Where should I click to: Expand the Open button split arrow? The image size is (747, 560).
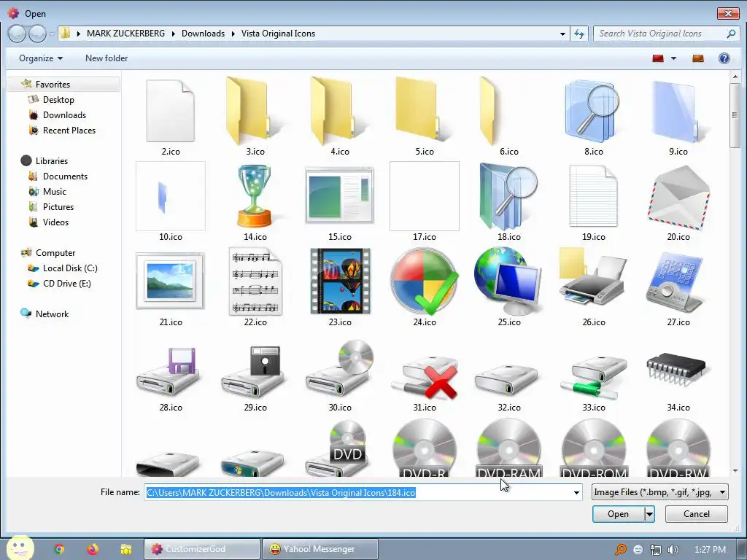click(x=649, y=514)
